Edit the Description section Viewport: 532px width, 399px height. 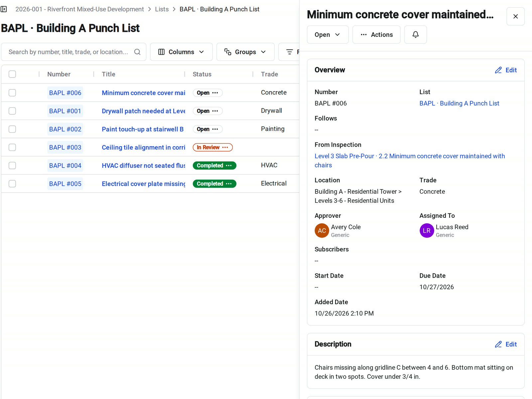coord(506,344)
